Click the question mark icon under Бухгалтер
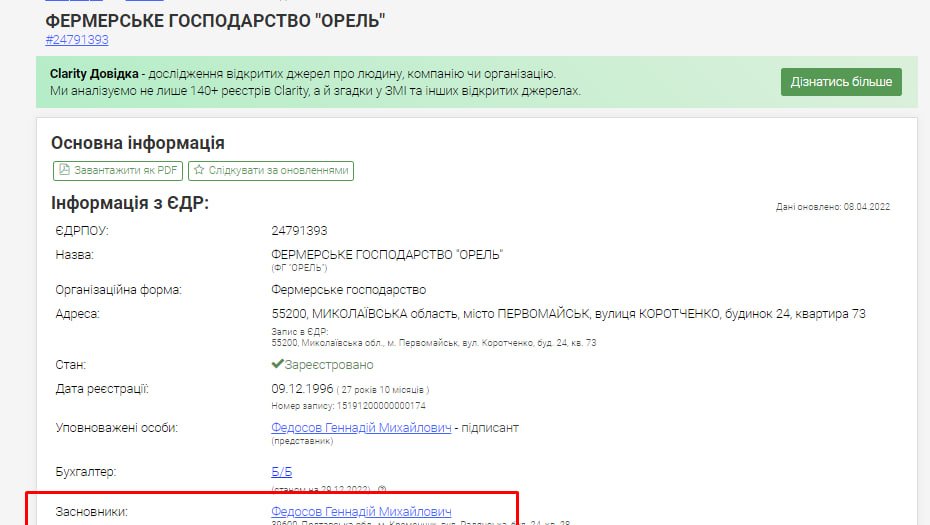The height and width of the screenshot is (525, 930). coord(382,490)
